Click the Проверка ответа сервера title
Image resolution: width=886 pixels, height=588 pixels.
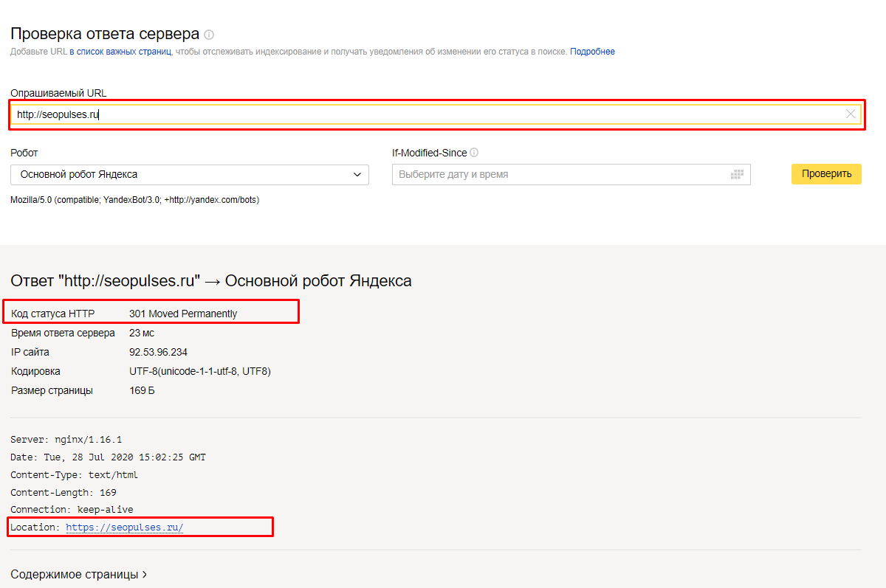[105, 33]
